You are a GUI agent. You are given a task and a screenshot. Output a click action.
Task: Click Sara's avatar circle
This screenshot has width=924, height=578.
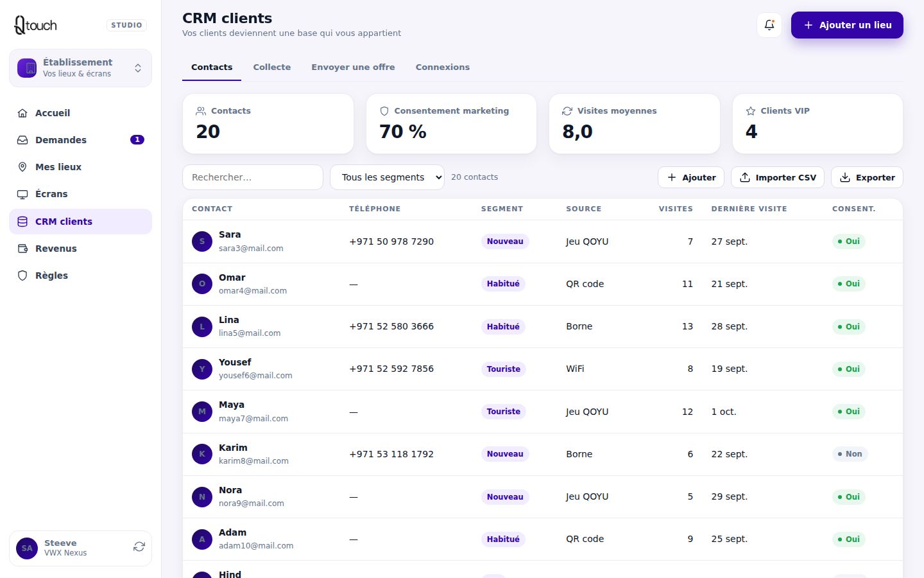202,241
